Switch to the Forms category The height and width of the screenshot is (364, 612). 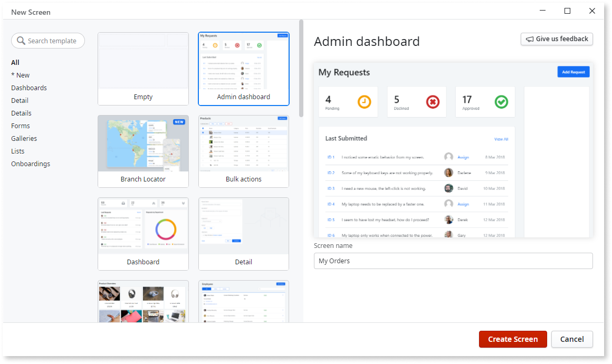(x=20, y=126)
